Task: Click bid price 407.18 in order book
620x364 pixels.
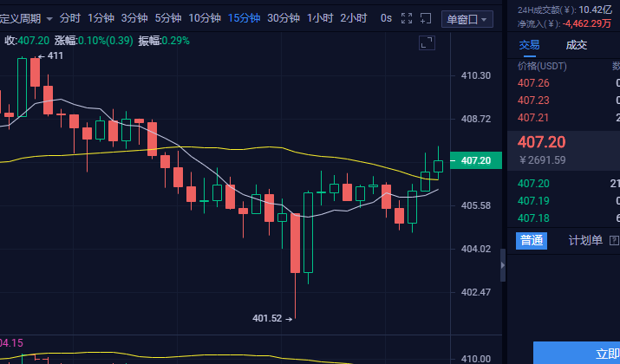Action: coord(533,218)
